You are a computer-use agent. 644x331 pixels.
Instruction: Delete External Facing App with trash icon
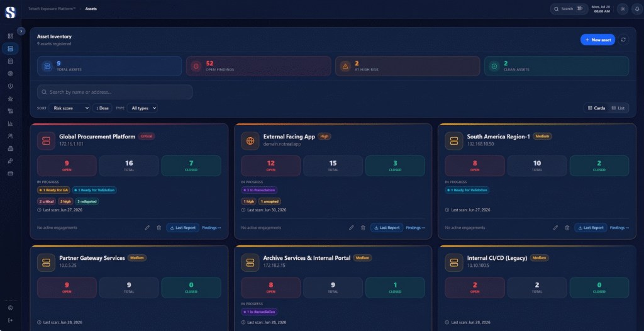point(363,227)
